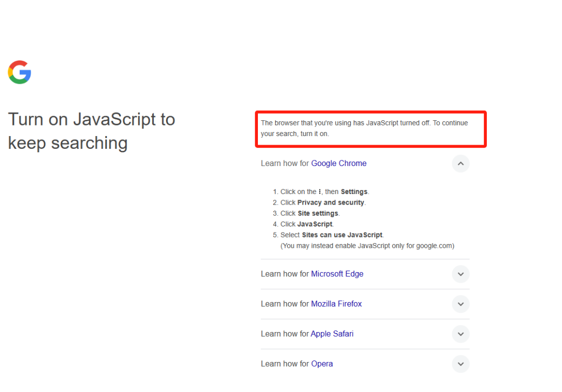Click the google.com only parenthetical note
The height and width of the screenshot is (392, 562).
[x=367, y=246]
